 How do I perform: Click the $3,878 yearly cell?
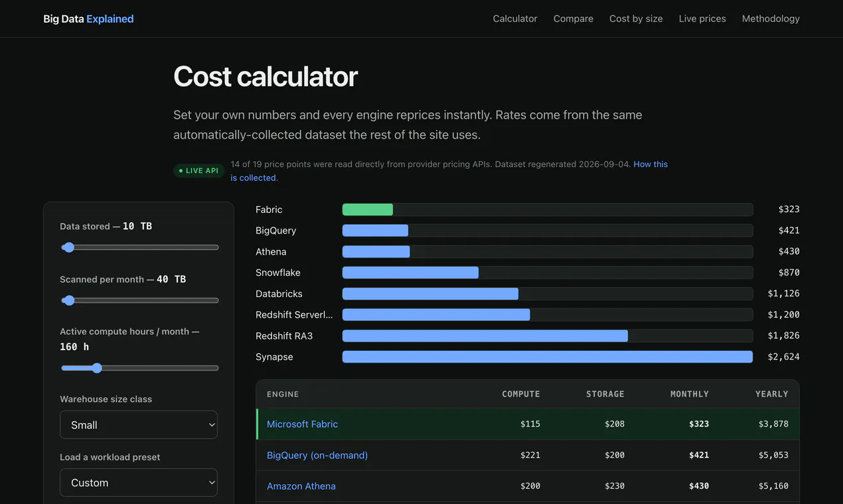[773, 424]
